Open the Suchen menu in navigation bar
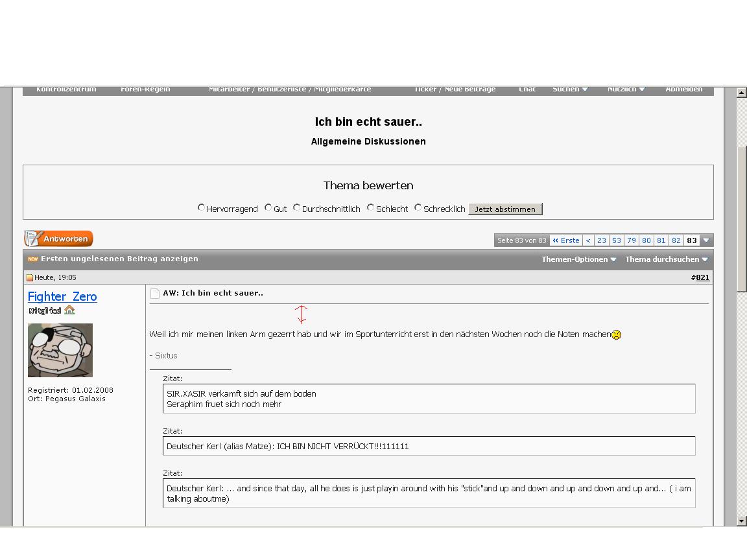Screen dimensions: 747x560 tap(570, 89)
